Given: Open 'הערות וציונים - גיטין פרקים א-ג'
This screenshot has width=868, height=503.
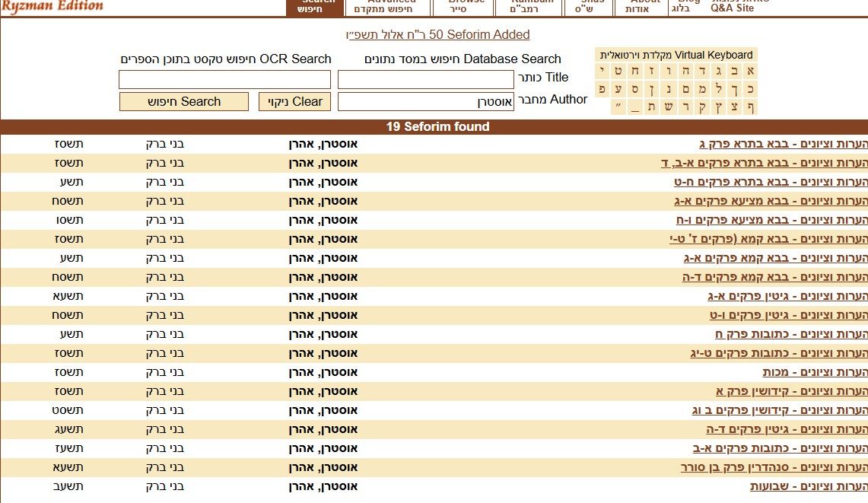Looking at the screenshot, I should pyautogui.click(x=787, y=296).
